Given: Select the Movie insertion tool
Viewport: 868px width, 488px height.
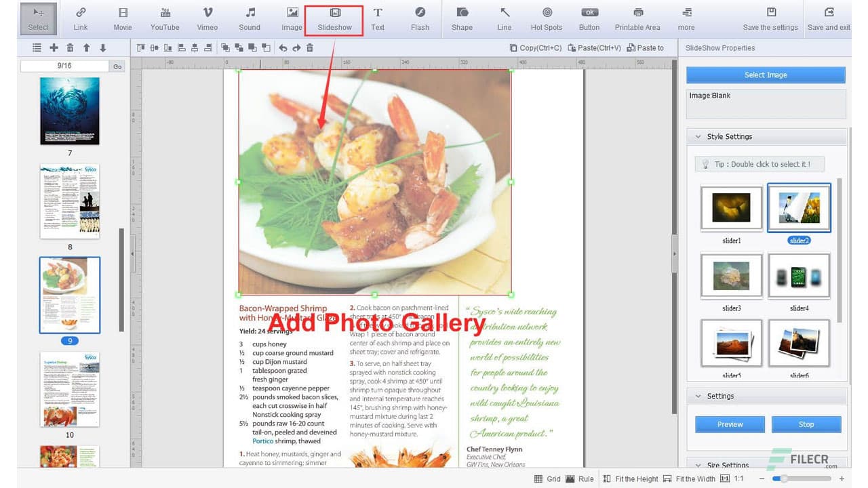Looking at the screenshot, I should pyautogui.click(x=122, y=18).
